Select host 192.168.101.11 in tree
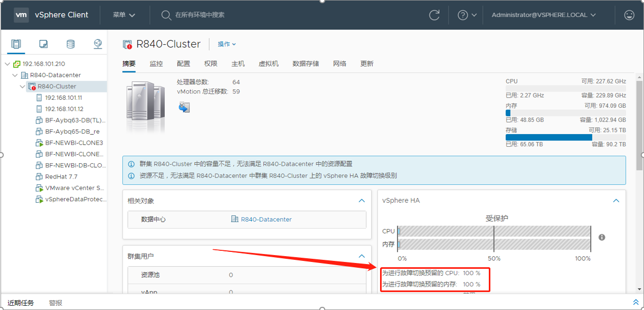Viewport: 644px width, 310px height. 63,98
